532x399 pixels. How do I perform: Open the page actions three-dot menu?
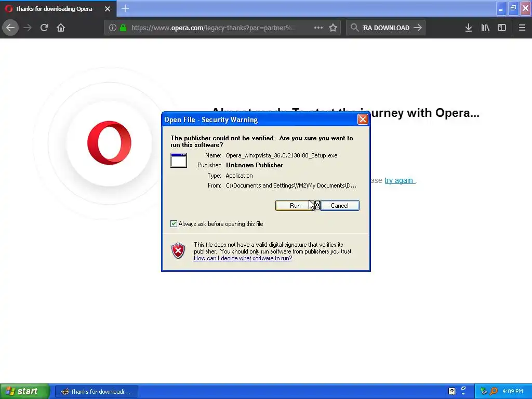318,28
